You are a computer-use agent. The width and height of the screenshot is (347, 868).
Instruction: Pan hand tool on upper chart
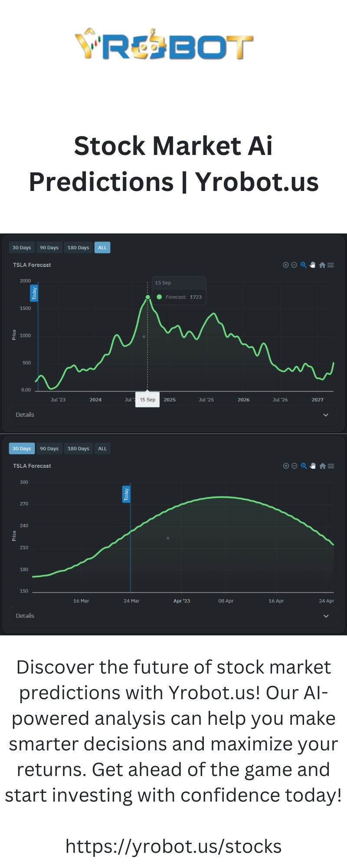(312, 265)
